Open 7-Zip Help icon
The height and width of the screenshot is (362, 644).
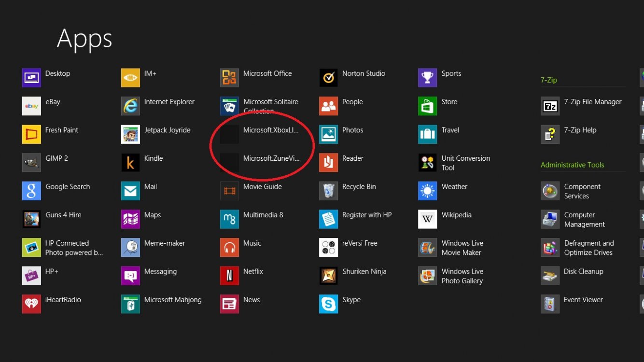[550, 134]
